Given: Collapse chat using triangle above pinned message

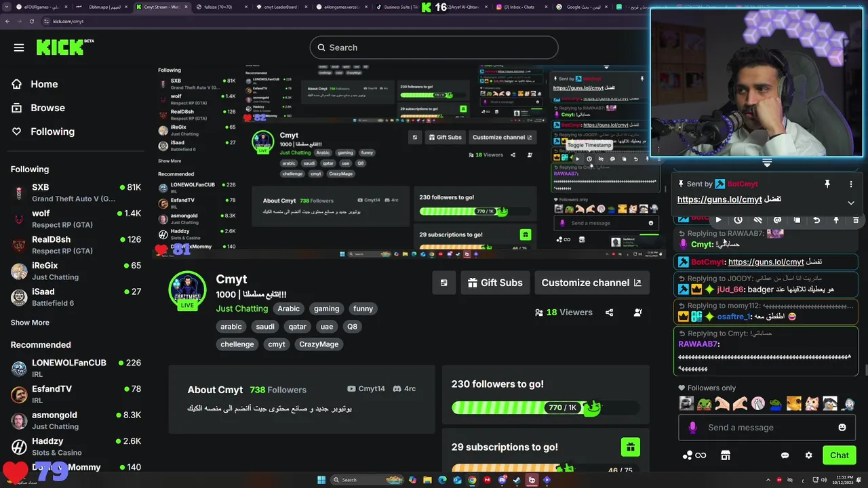Looking at the screenshot, I should pos(767,163).
